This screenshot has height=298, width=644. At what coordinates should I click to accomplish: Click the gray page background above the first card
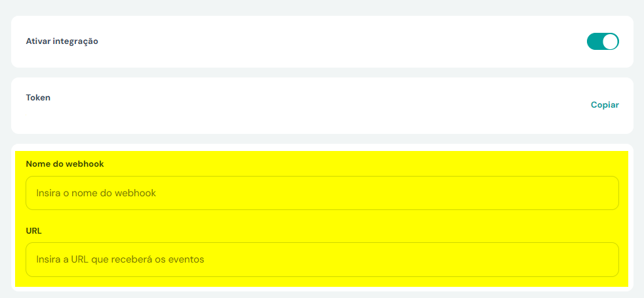[x=322, y=7]
